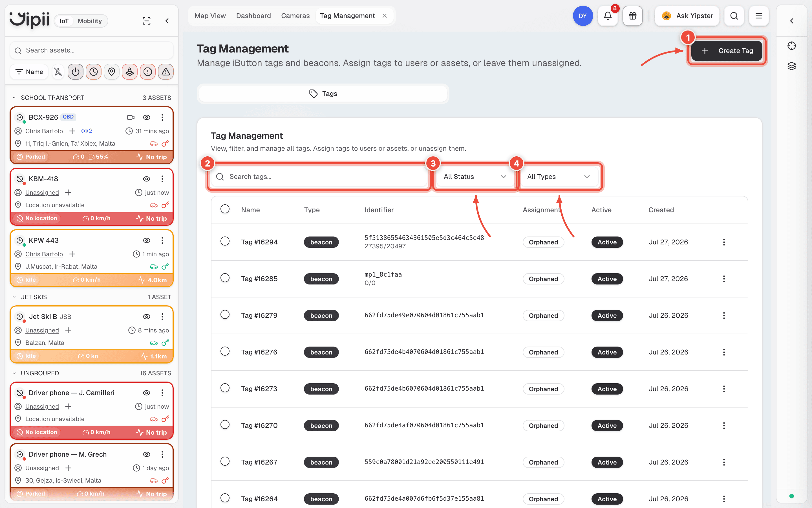
Task: Click the Yipii logo
Action: (x=30, y=20)
